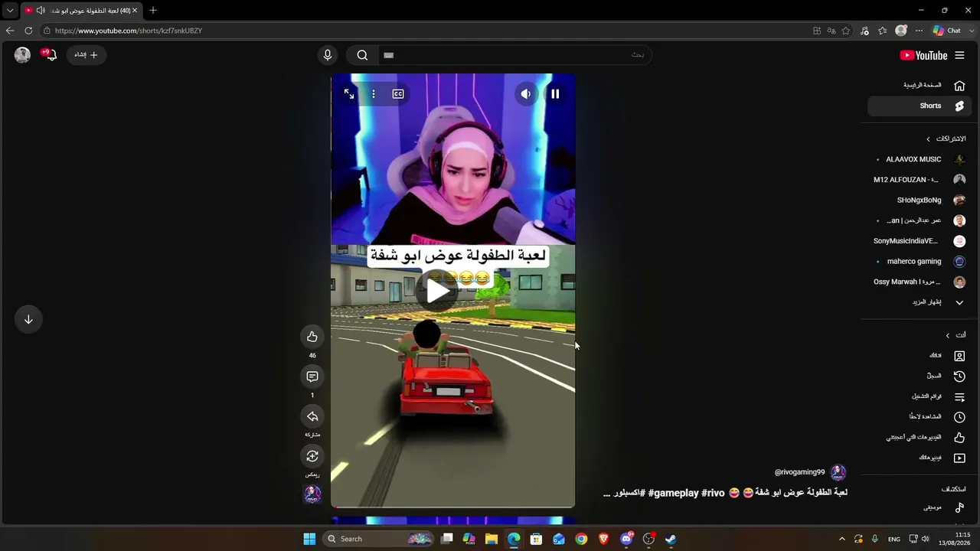Share this Short with the arrow icon
The image size is (980, 551).
coord(312,416)
